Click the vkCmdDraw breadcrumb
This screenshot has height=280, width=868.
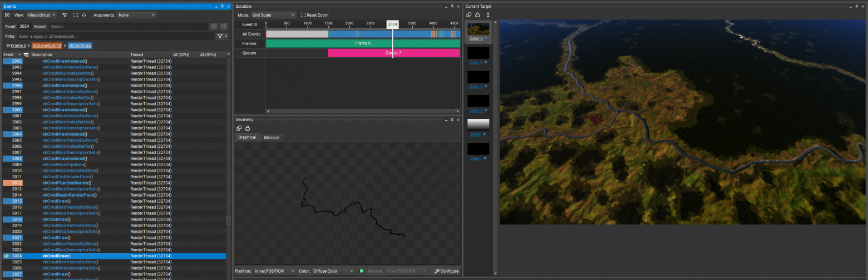coord(80,46)
